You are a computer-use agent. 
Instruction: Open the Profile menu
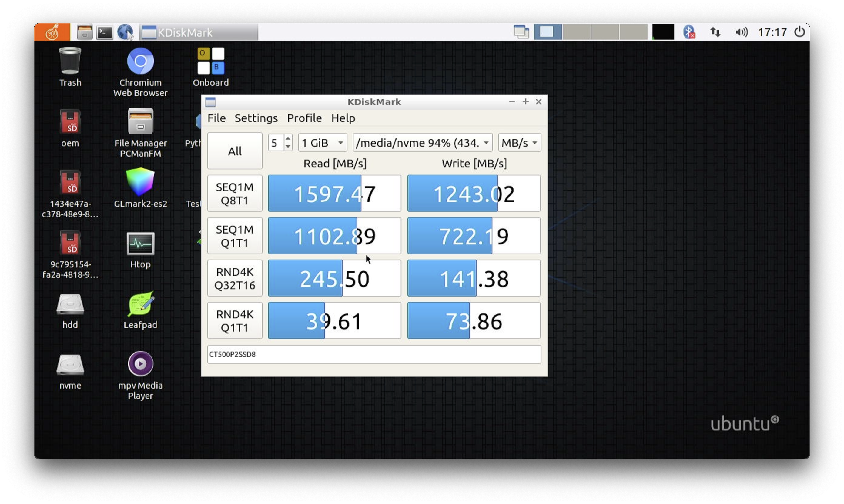pyautogui.click(x=304, y=118)
